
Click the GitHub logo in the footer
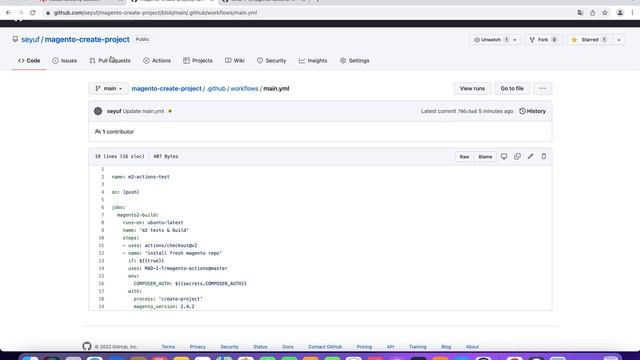pyautogui.click(x=87, y=347)
